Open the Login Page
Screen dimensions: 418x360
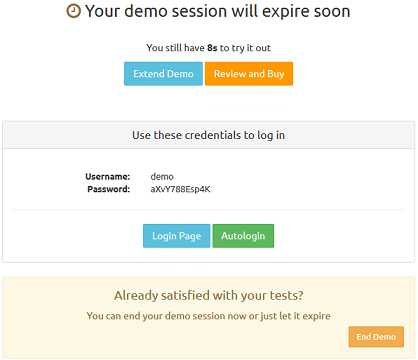[x=177, y=236]
